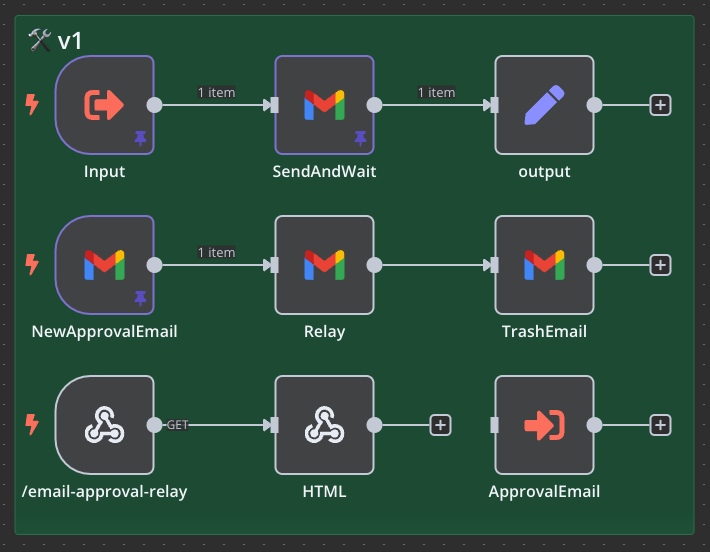Click the lightning trigger icon beside Input

[32, 105]
